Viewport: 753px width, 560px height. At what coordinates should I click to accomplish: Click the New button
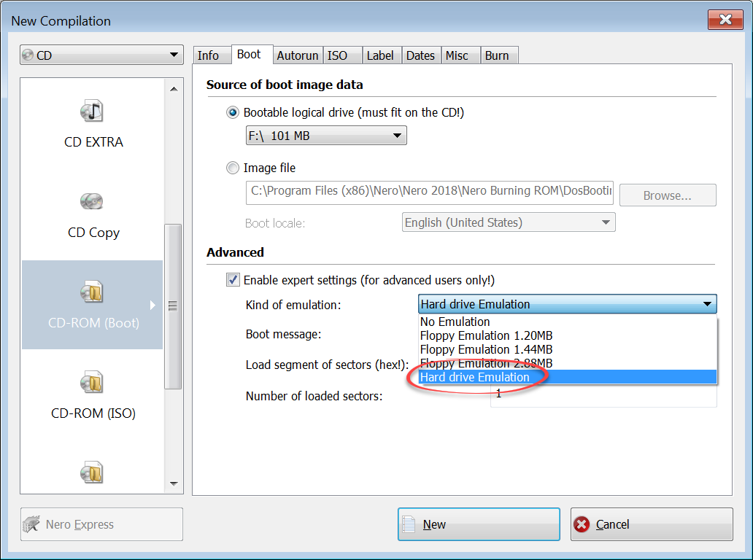(x=479, y=524)
